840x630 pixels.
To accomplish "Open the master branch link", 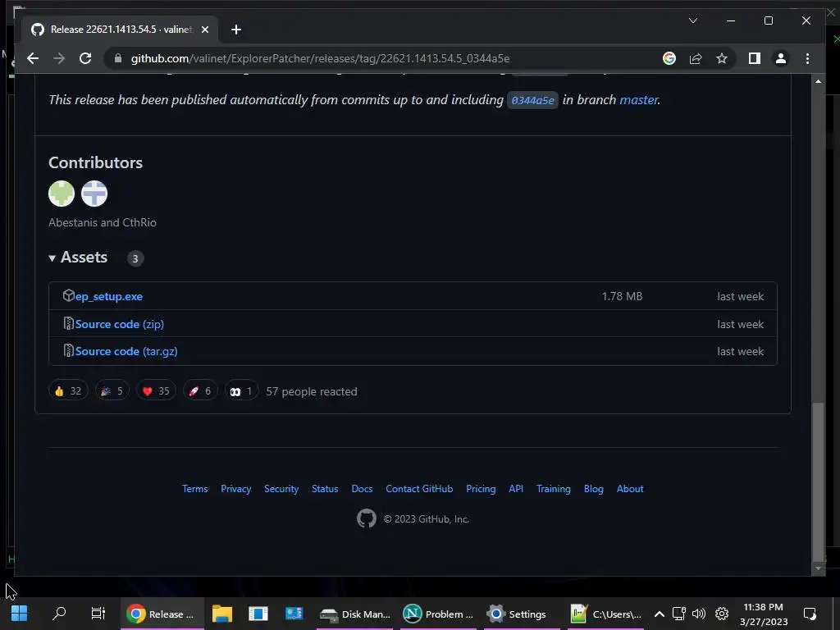I will (x=638, y=99).
